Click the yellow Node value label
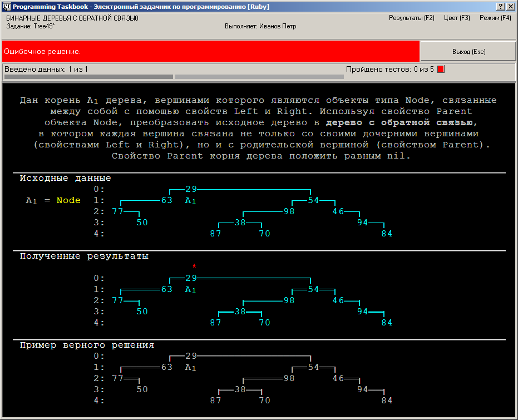518x420 pixels. click(x=68, y=200)
